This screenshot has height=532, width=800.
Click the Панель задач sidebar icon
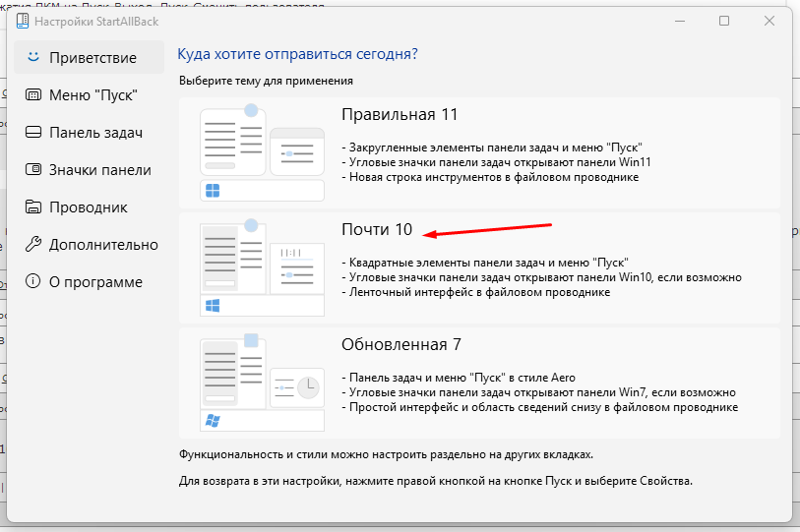33,132
